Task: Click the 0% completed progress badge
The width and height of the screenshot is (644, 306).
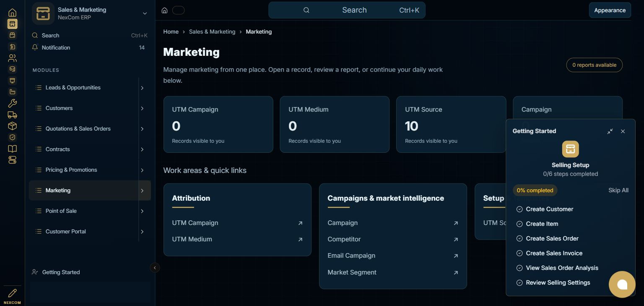Action: point(535,190)
